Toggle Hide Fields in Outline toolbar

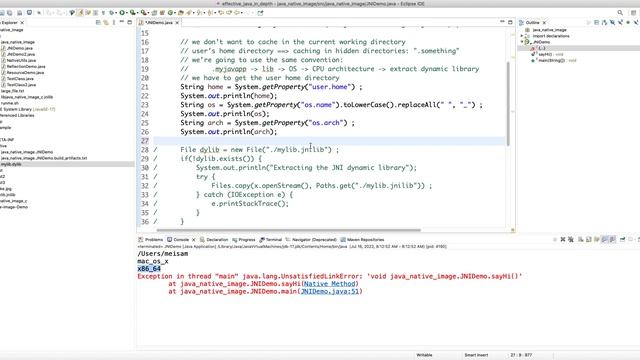coord(612,23)
